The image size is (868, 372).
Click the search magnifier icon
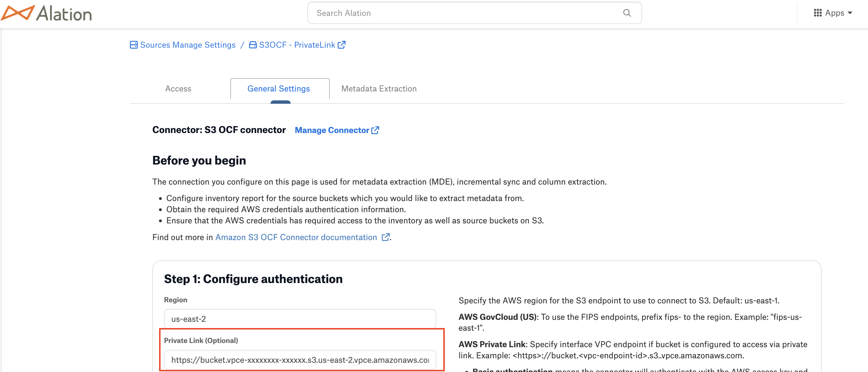(627, 13)
